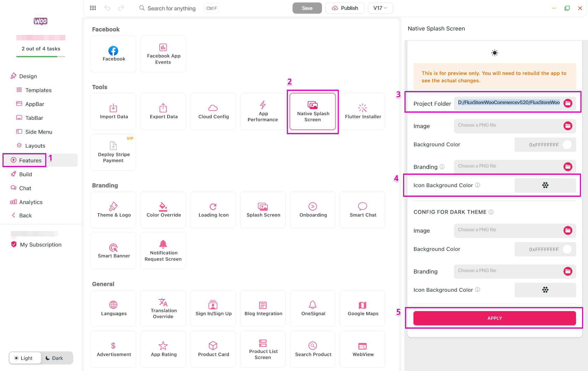This screenshot has height=371, width=588.
Task: Open the Flutter Installer tool
Action: 362,111
